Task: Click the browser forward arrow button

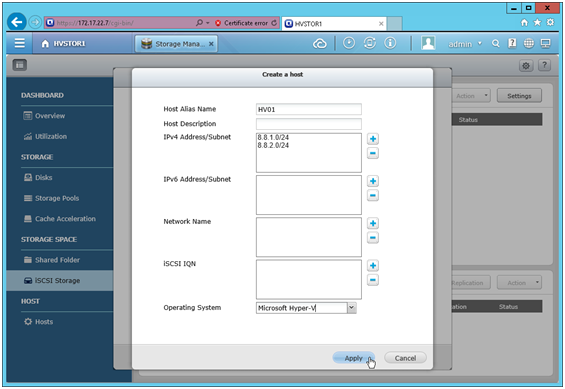Action: tap(35, 23)
